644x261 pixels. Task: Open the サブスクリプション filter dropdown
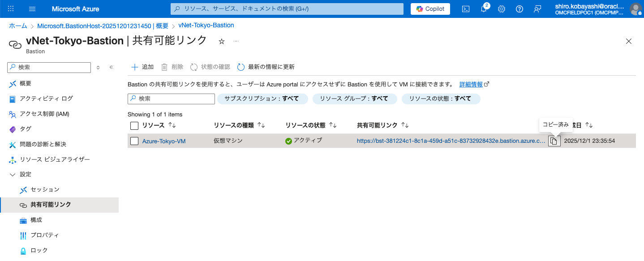tap(262, 98)
